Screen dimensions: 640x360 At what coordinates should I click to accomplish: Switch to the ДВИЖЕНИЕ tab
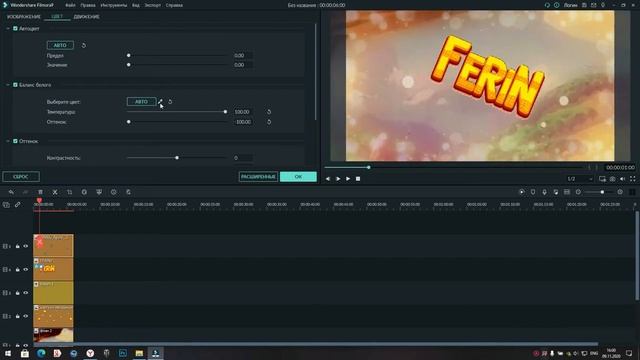tap(87, 17)
